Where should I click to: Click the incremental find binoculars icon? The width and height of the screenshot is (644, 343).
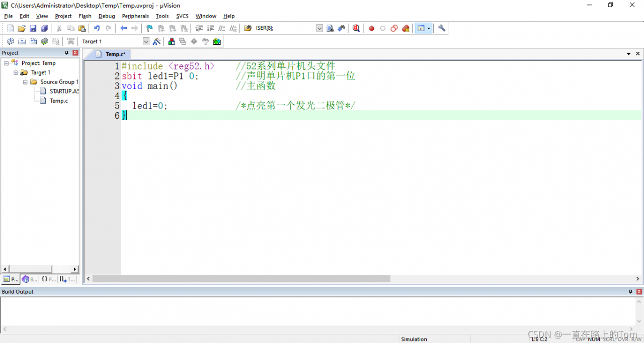point(341,29)
